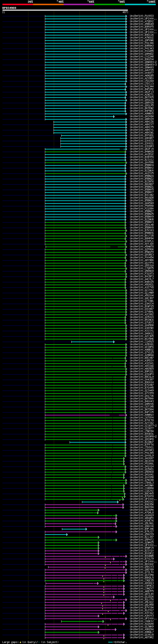The image size is (158, 644).
Task: Open hit UniRef100_P41346
Action: (x=141, y=43)
